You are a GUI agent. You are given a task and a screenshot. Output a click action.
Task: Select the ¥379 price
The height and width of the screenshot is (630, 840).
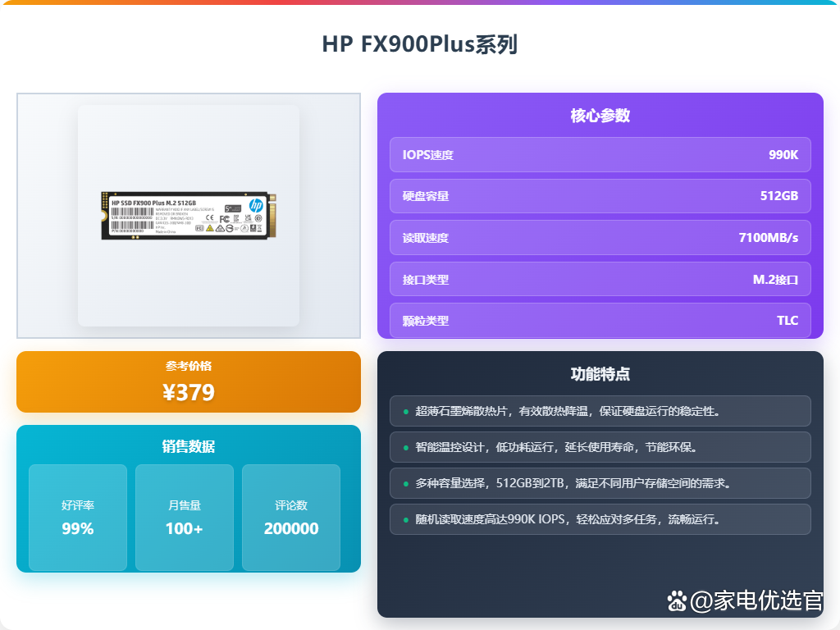point(189,393)
